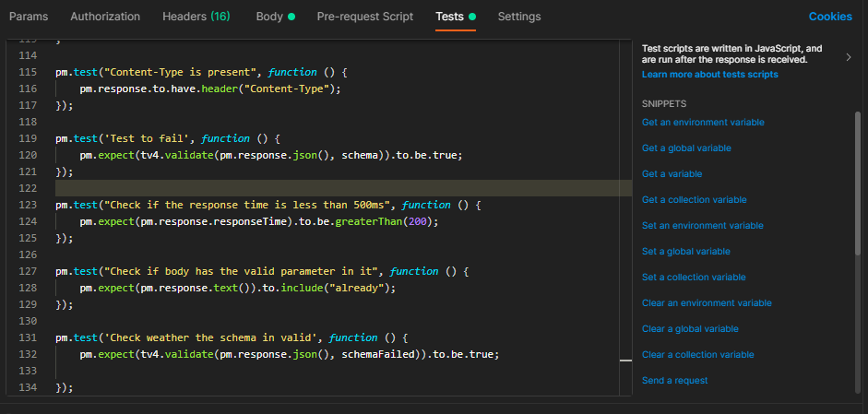The height and width of the screenshot is (414, 868).
Task: Open the Settings tab
Action: pyautogui.click(x=519, y=17)
